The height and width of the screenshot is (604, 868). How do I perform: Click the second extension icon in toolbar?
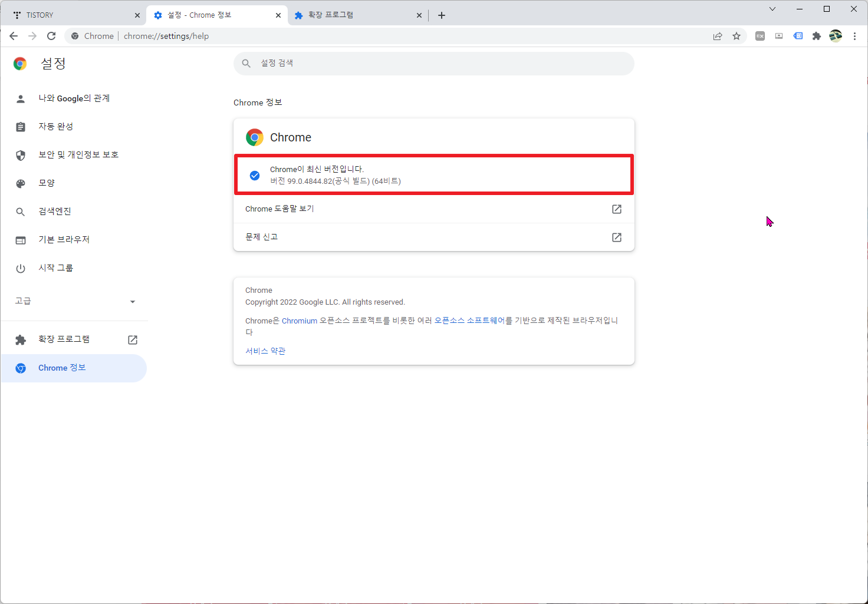point(779,36)
